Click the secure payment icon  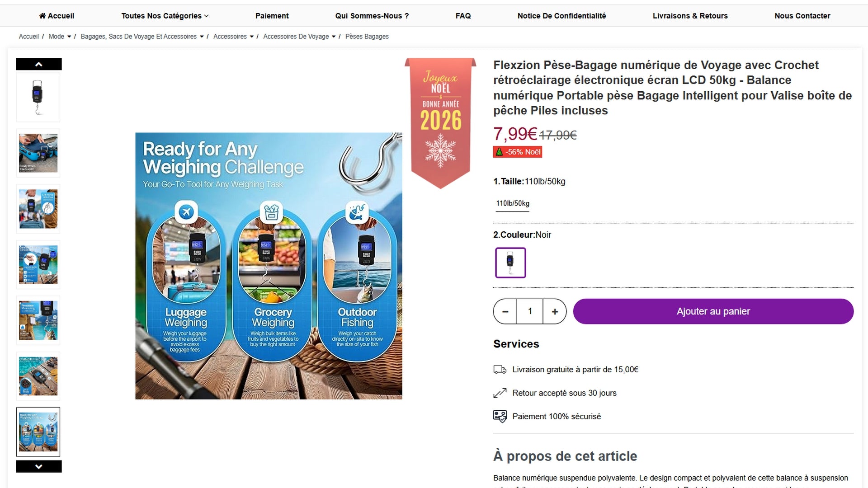coord(500,416)
